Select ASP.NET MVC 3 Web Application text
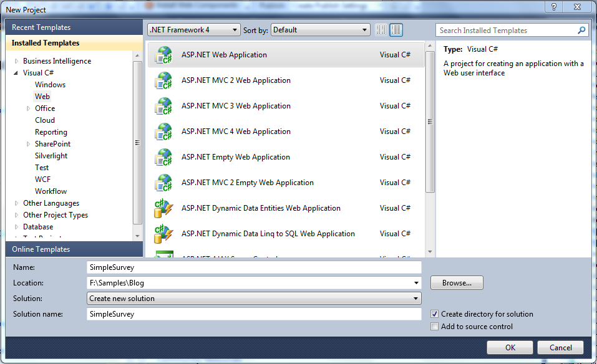The height and width of the screenshot is (364, 597). point(236,106)
